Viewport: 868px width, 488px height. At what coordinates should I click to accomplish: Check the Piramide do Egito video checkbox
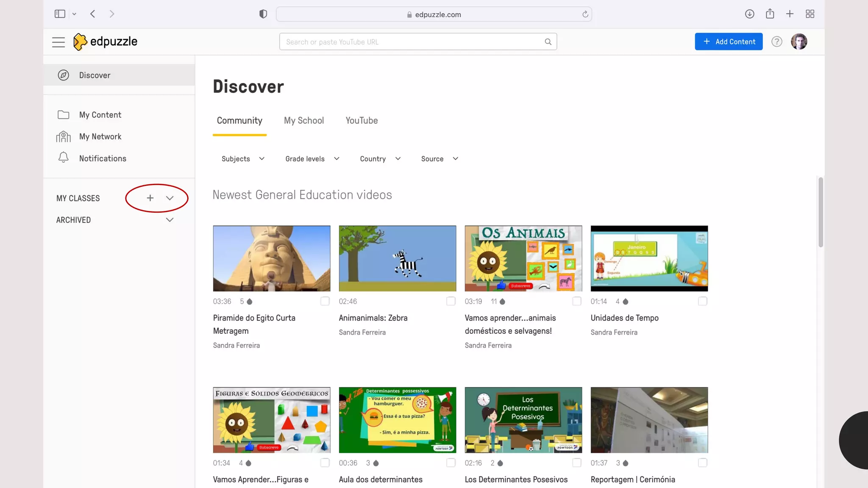[325, 301]
